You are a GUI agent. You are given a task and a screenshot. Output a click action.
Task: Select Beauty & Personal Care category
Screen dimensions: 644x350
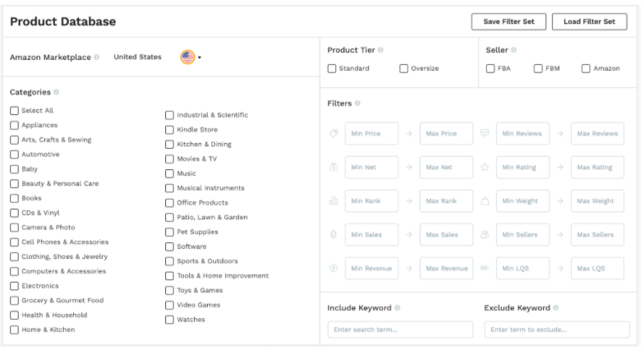(15, 184)
